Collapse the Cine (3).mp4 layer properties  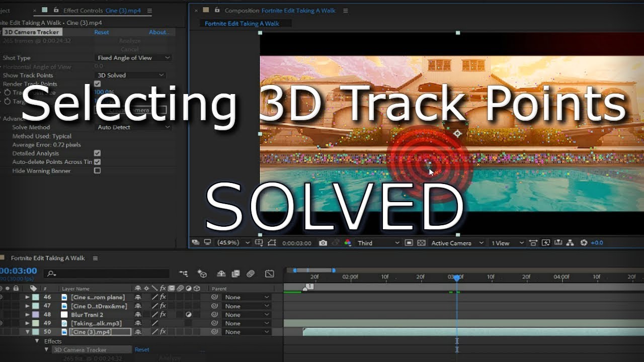coord(27,332)
